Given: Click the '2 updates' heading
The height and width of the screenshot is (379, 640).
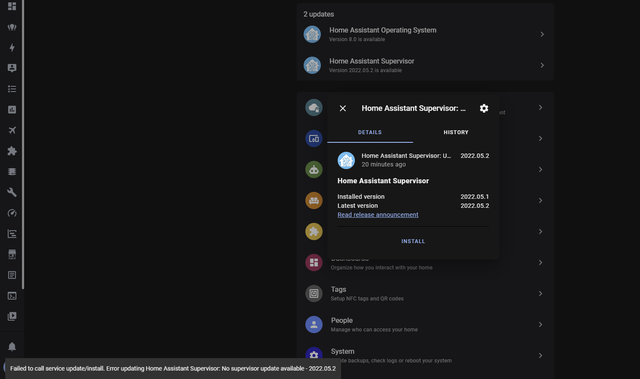Looking at the screenshot, I should [318, 14].
